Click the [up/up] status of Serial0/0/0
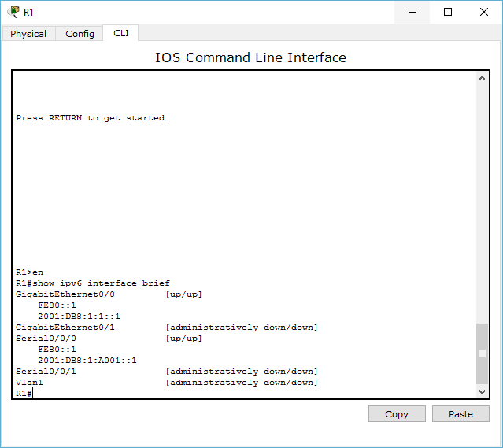This screenshot has width=503, height=448. tap(184, 339)
